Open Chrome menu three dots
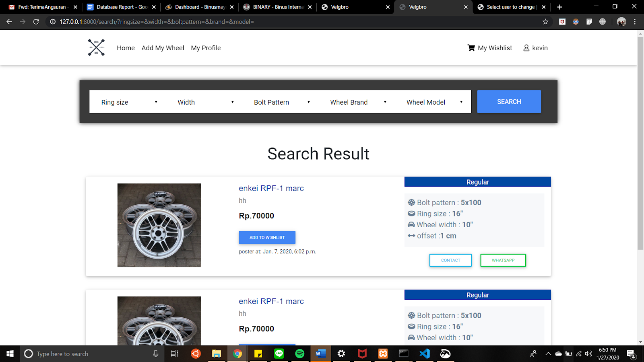The height and width of the screenshot is (362, 644). pos(635,22)
